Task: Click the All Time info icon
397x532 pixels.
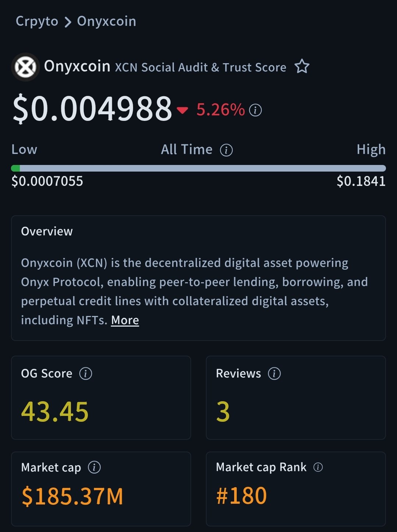Action: 226,150
